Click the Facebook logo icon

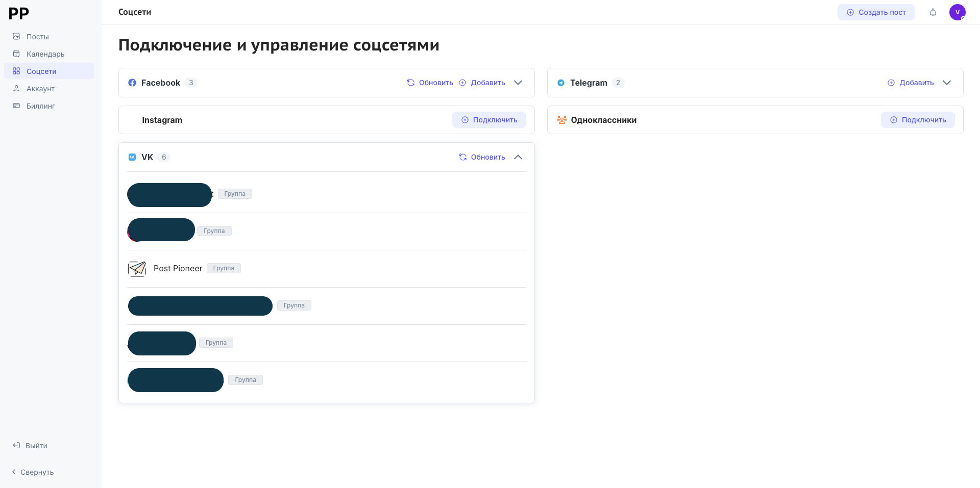coord(132,83)
